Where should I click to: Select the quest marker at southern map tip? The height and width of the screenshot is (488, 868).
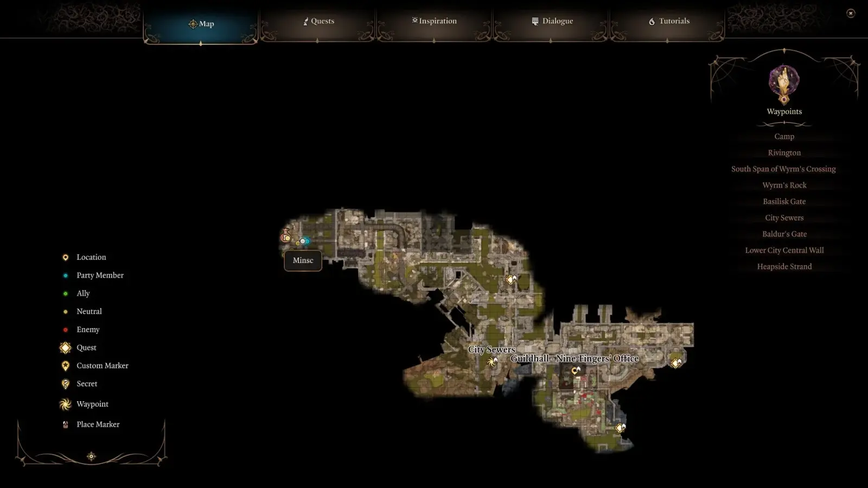(620, 428)
